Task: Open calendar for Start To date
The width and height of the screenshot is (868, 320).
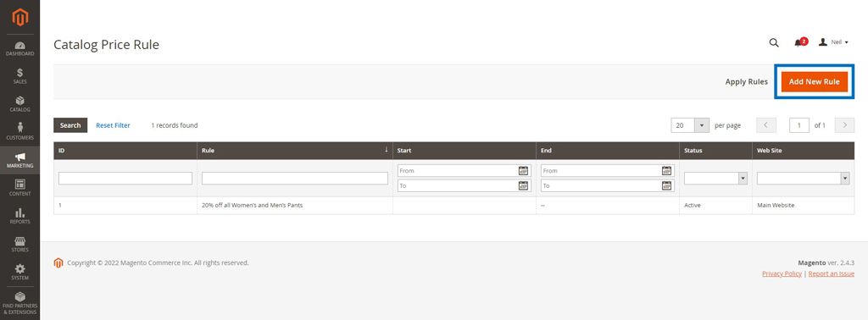Action: (523, 185)
